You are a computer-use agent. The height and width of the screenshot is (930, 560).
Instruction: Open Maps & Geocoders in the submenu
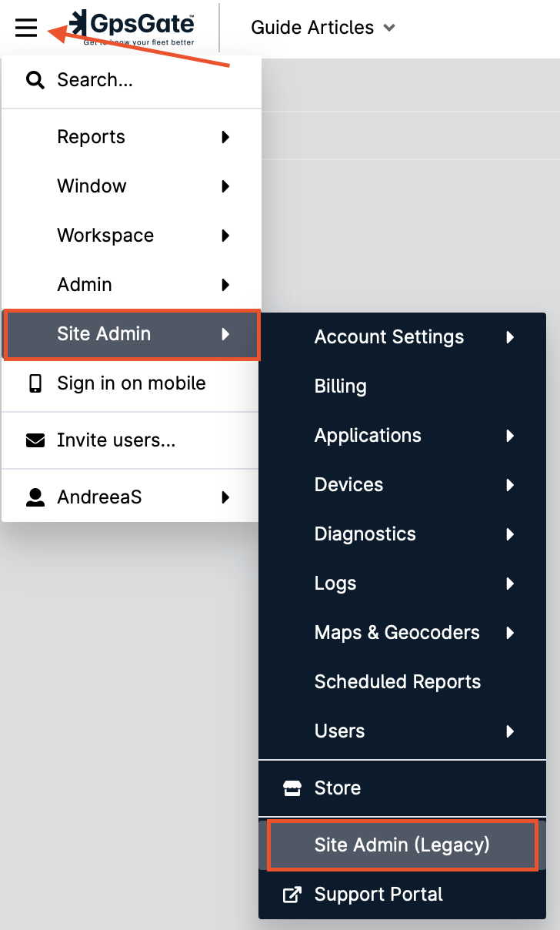coord(402,633)
